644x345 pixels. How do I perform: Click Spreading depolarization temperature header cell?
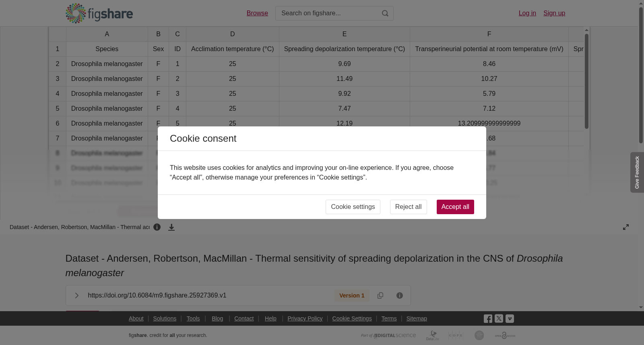[x=345, y=49]
